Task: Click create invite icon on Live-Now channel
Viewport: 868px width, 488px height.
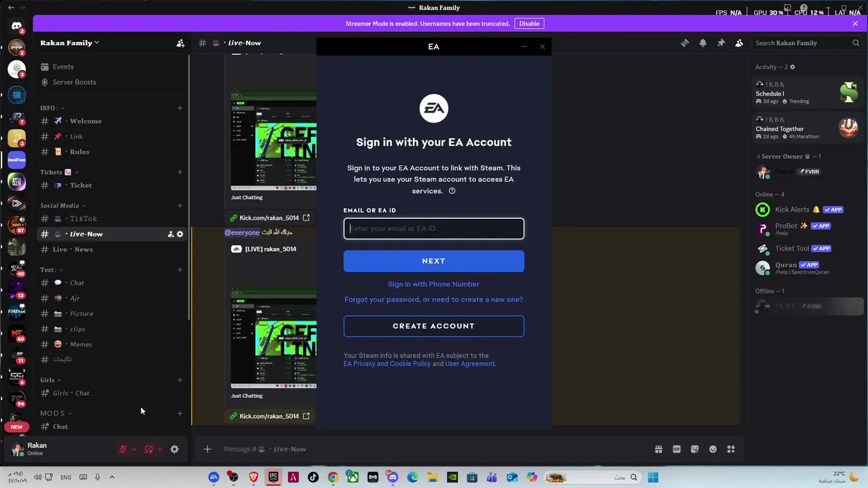Action: [170, 234]
